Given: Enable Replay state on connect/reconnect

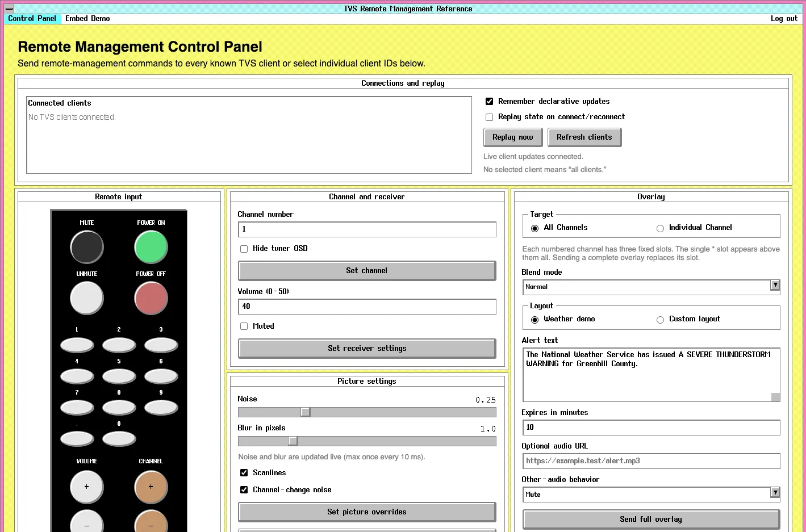Looking at the screenshot, I should pyautogui.click(x=489, y=117).
